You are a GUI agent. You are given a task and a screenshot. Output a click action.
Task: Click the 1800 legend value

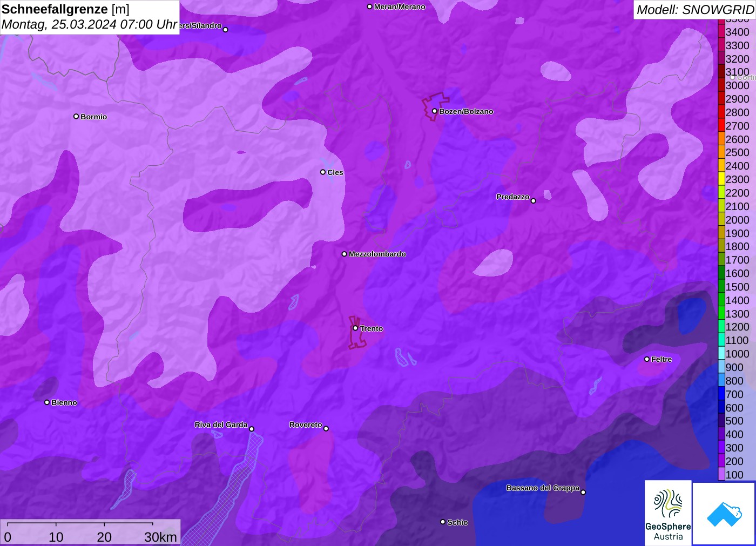(x=737, y=246)
